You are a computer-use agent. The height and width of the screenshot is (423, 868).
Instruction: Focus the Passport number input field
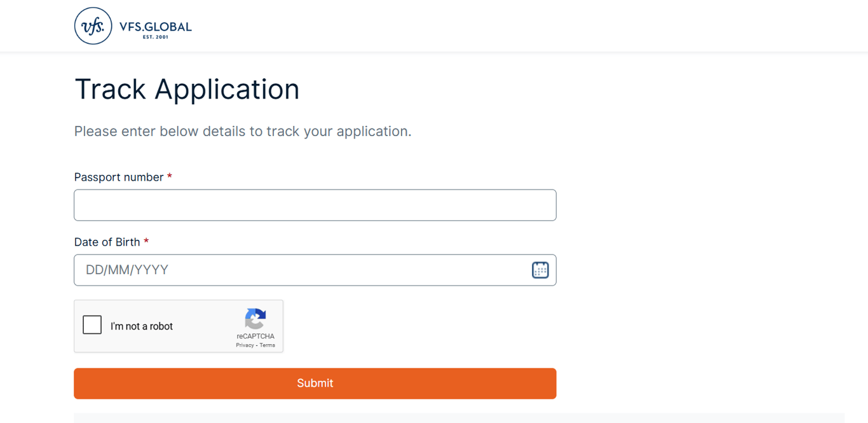[315, 205]
